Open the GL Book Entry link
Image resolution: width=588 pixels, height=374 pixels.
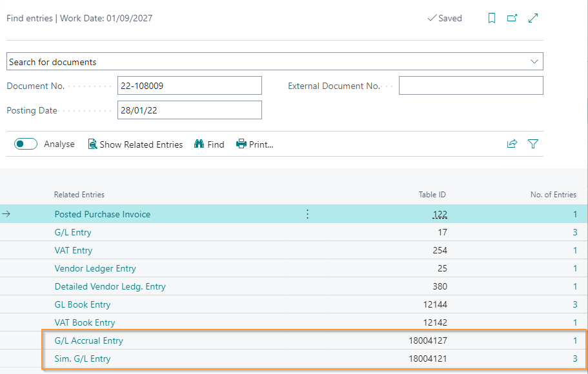tap(83, 304)
